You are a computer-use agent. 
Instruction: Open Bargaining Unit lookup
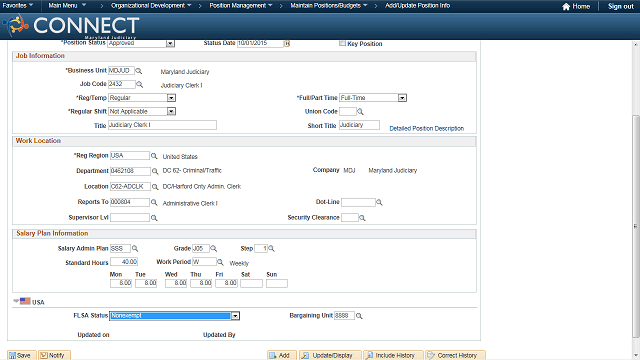[x=359, y=316]
